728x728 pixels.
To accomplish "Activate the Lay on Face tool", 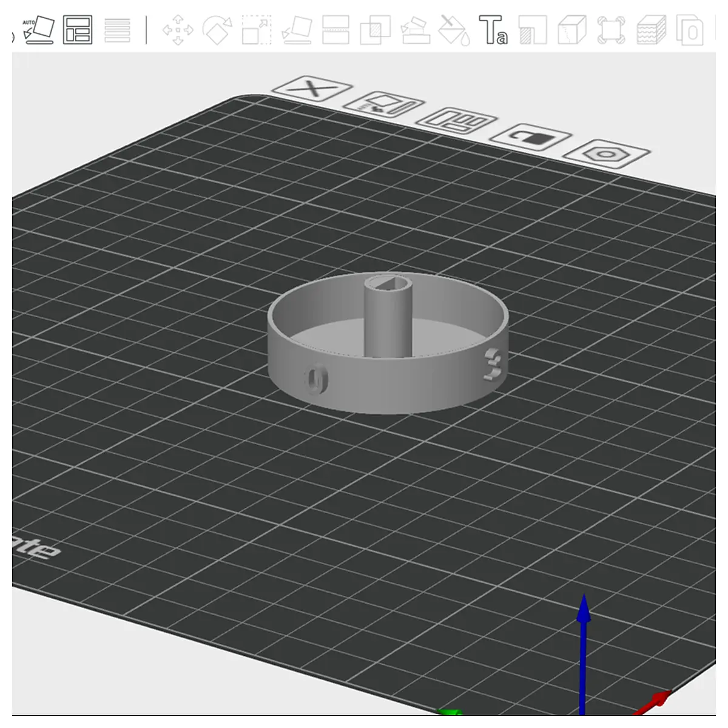I will (297, 30).
